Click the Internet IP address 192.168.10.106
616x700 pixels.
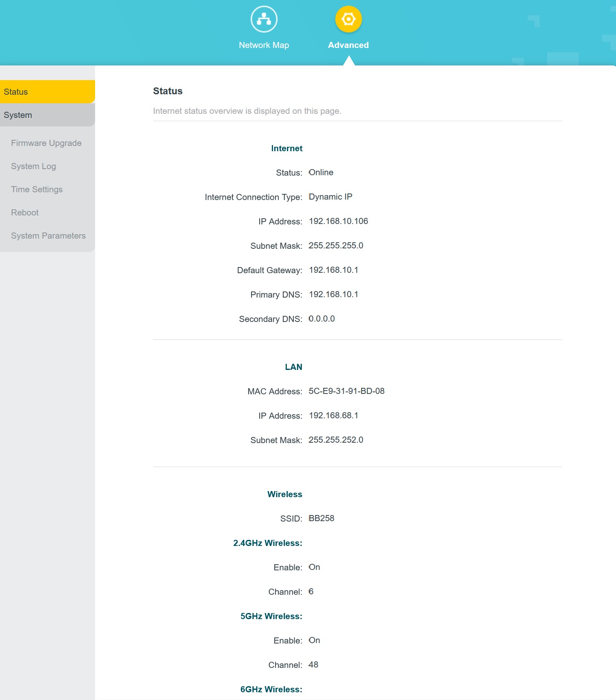[338, 221]
